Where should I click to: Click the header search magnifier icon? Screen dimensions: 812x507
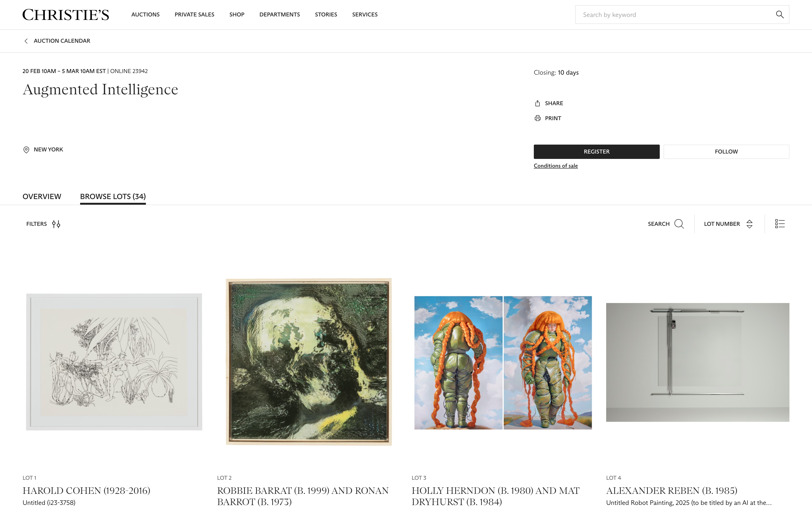click(x=780, y=14)
